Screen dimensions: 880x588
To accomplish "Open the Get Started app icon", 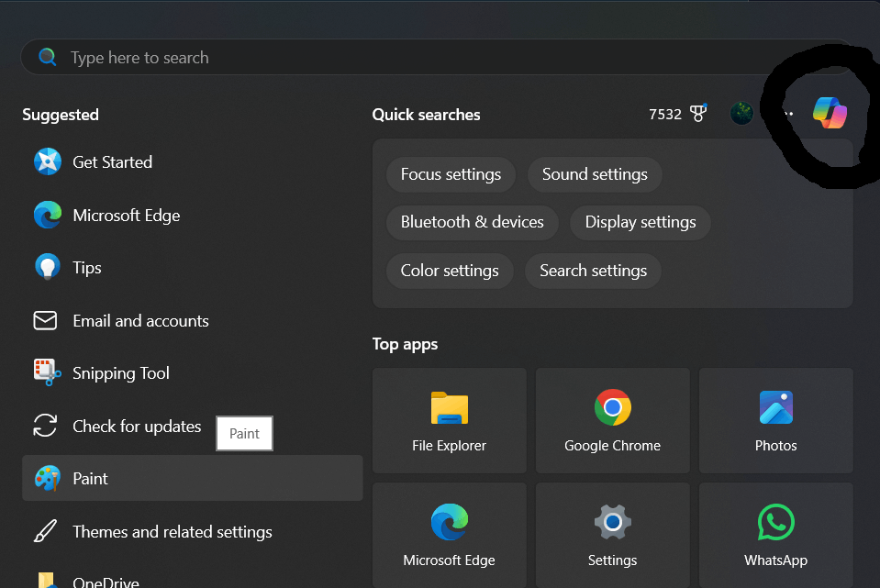I will pos(47,161).
